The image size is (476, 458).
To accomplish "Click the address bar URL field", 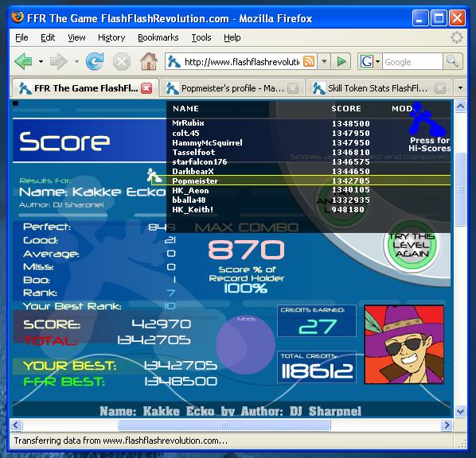I will pyautogui.click(x=241, y=62).
